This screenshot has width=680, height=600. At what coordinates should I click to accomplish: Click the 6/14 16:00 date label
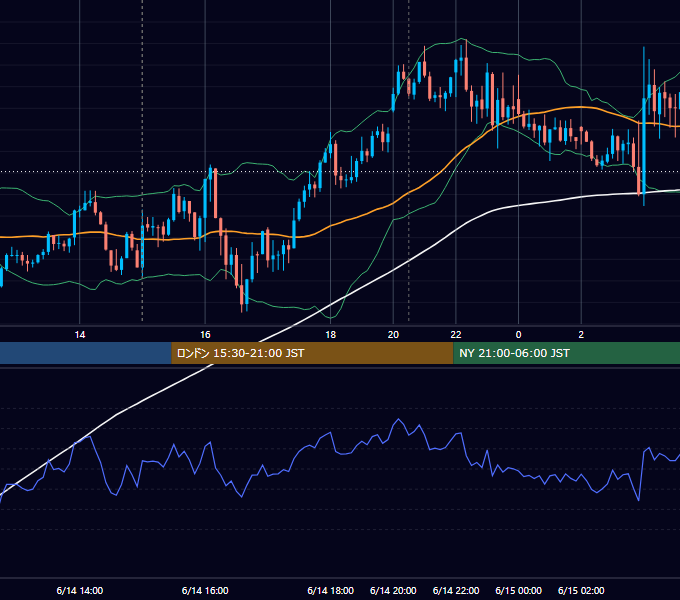click(205, 590)
